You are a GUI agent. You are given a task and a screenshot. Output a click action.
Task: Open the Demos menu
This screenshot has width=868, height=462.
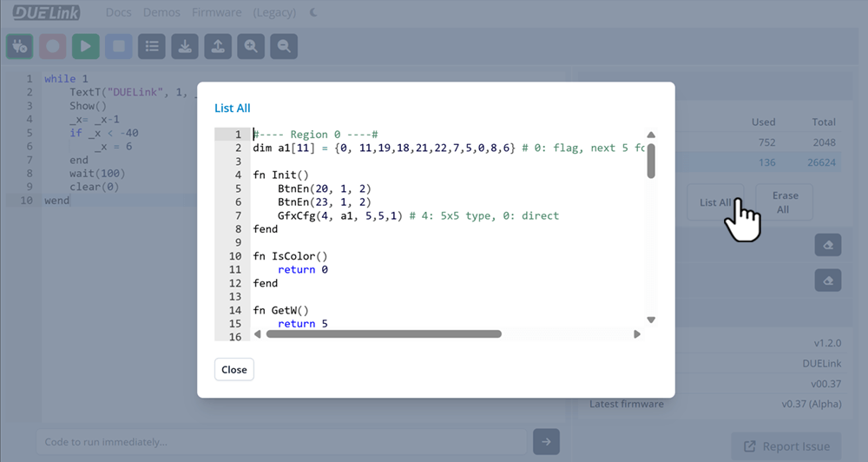(x=161, y=13)
